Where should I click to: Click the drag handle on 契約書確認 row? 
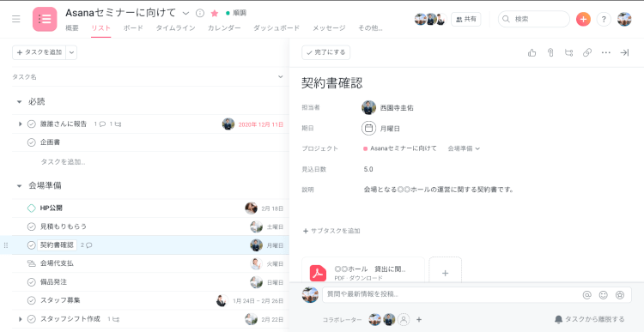(x=6, y=245)
